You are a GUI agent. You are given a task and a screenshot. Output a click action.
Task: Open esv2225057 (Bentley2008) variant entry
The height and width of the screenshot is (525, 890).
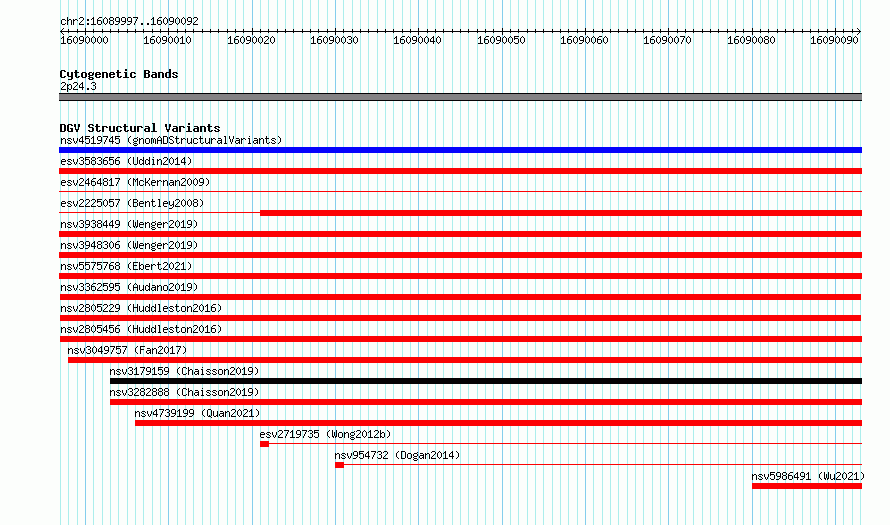[132, 203]
